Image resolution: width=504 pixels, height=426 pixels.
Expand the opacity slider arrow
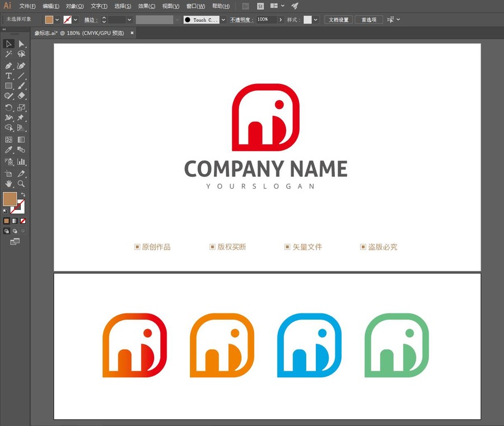281,20
